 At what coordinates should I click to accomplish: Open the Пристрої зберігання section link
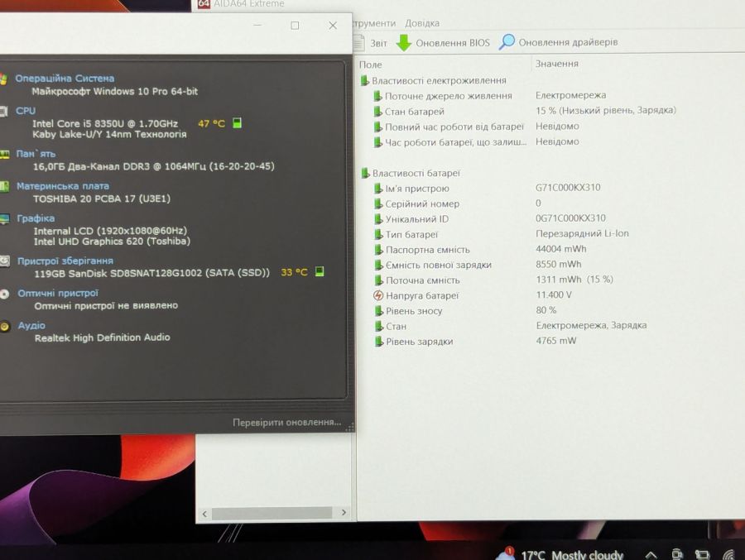[x=65, y=261]
